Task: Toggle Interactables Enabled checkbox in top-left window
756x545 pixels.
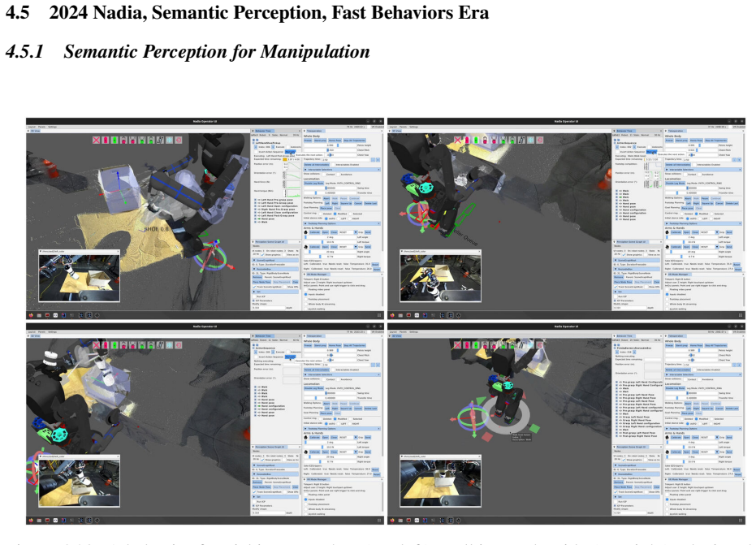Action: pos(333,165)
